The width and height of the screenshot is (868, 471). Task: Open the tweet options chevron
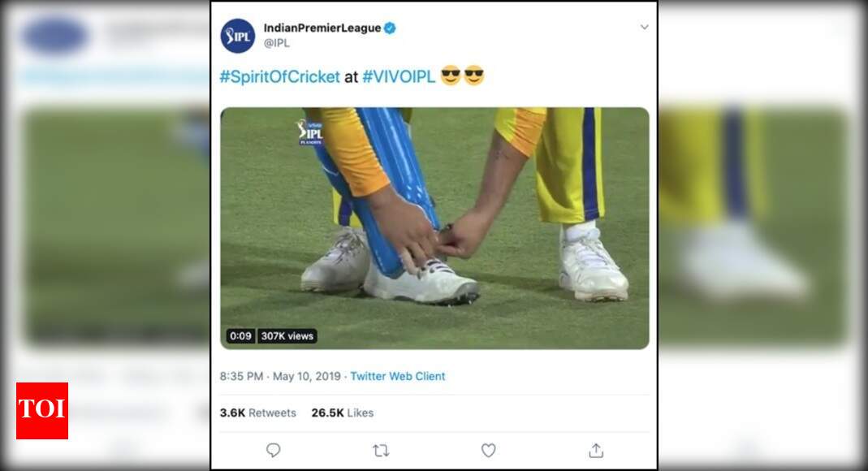(645, 26)
